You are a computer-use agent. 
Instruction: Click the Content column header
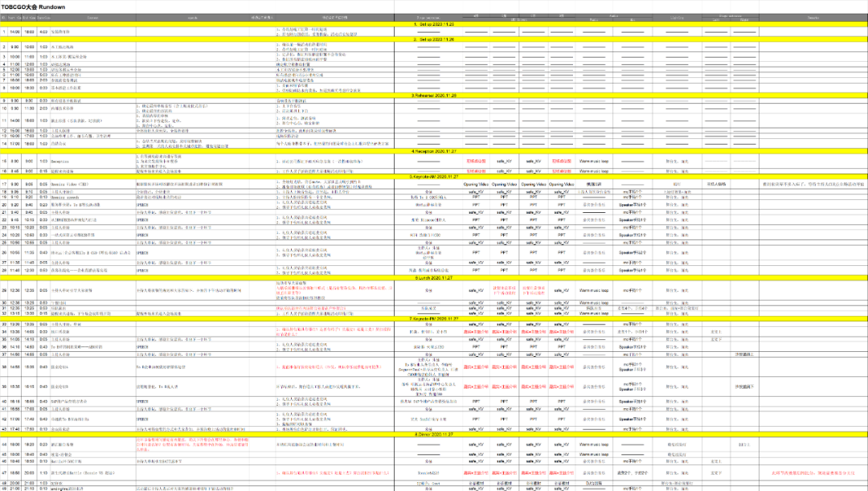pyautogui.click(x=93, y=17)
